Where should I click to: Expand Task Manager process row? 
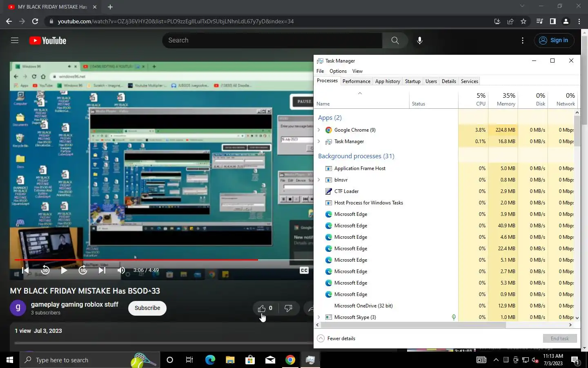pos(319,141)
